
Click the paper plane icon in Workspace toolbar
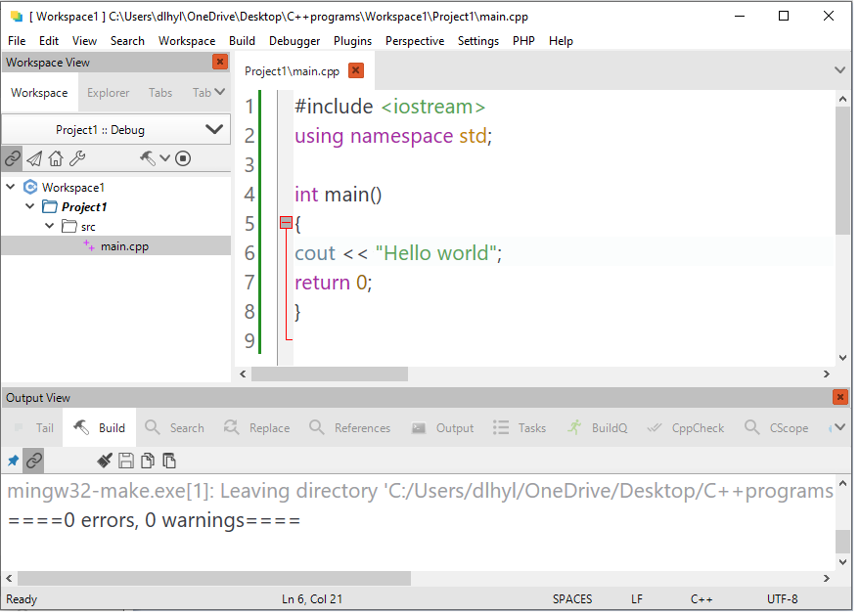click(x=34, y=158)
